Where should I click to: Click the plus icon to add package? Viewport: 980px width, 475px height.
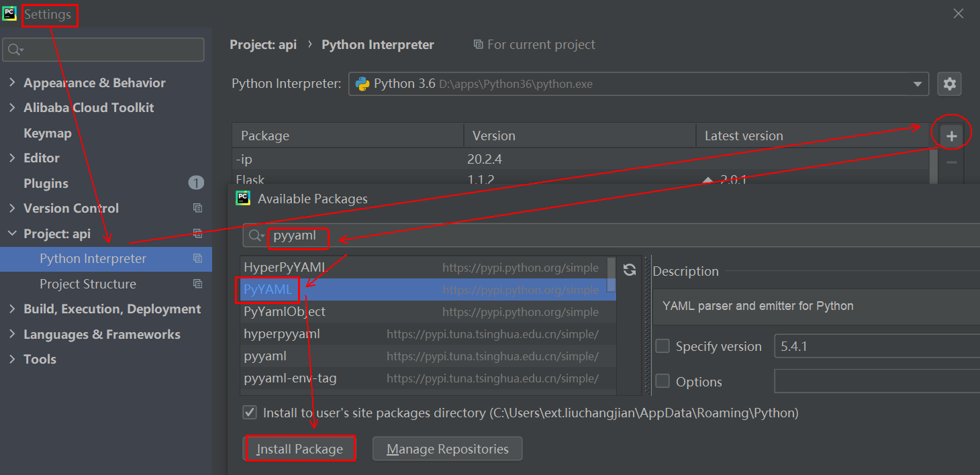(951, 136)
